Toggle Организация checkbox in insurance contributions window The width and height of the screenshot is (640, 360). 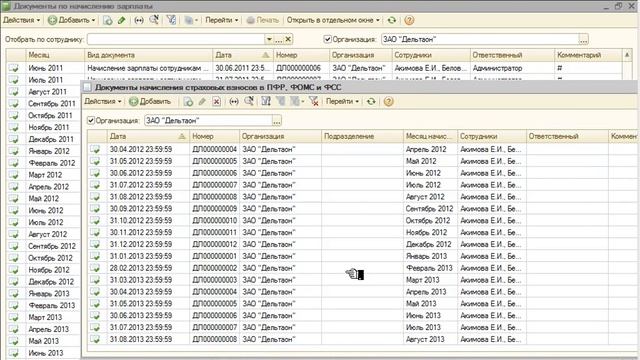[91, 120]
